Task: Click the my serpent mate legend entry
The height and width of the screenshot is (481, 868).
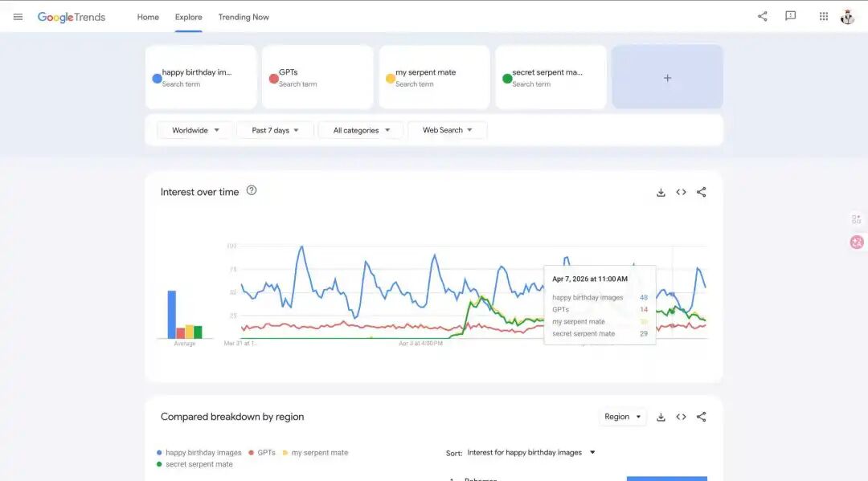Action: pos(315,453)
